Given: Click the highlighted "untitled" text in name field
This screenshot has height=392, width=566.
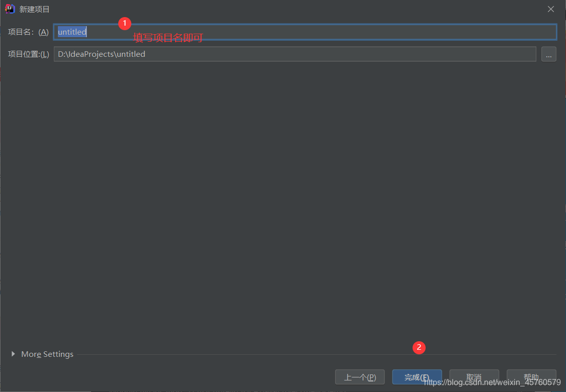Looking at the screenshot, I should click(71, 32).
